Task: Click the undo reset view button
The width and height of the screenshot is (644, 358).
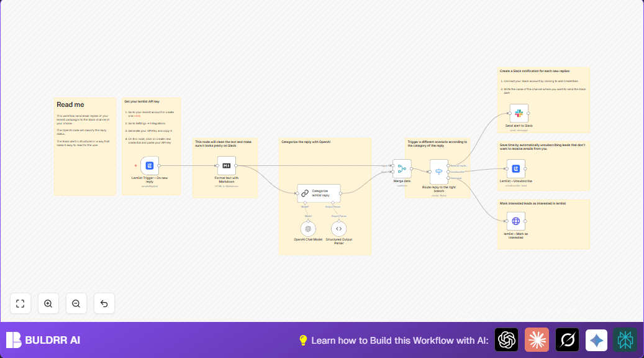Action: 104,303
